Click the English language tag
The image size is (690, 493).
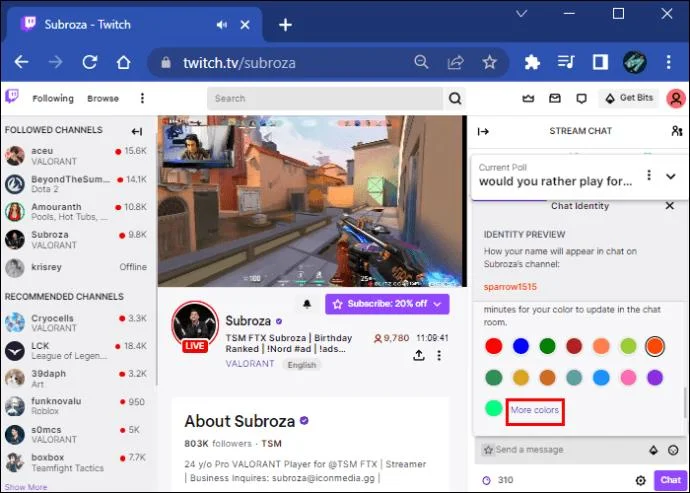301,365
